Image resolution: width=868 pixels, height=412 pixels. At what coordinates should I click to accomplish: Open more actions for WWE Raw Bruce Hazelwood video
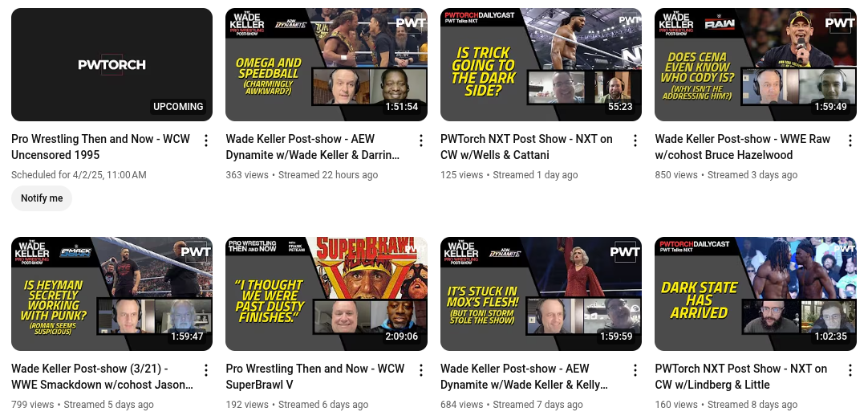pos(850,141)
